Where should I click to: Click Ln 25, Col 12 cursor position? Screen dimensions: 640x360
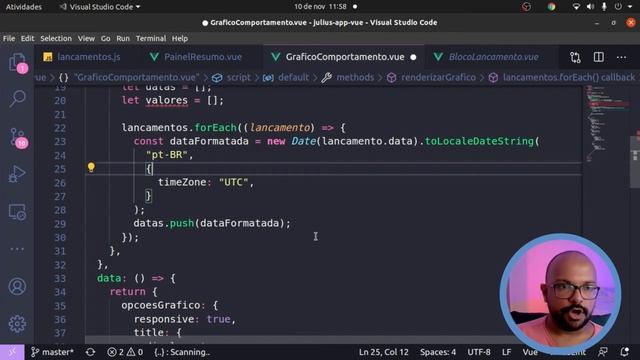[x=384, y=352]
